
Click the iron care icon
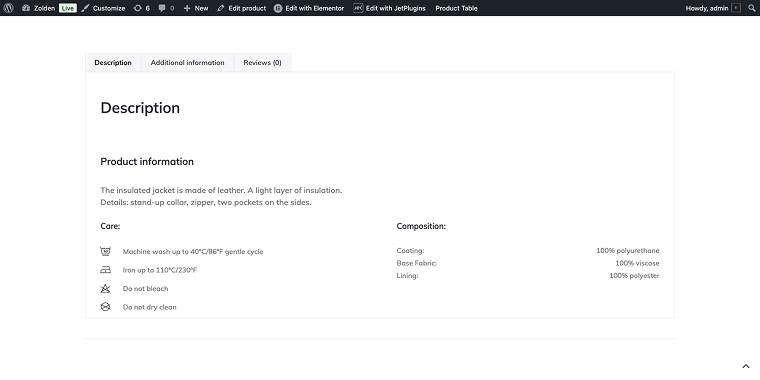pos(105,269)
